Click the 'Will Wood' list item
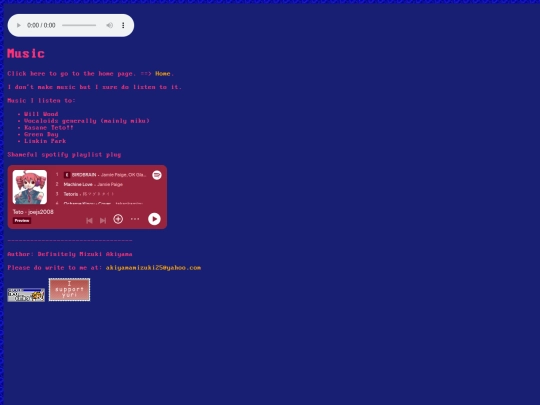The width and height of the screenshot is (540, 405). (41, 114)
